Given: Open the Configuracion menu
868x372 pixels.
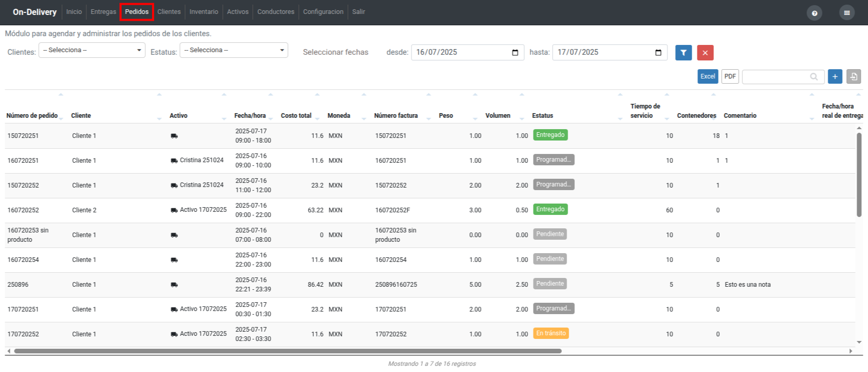Looking at the screenshot, I should tap(323, 12).
